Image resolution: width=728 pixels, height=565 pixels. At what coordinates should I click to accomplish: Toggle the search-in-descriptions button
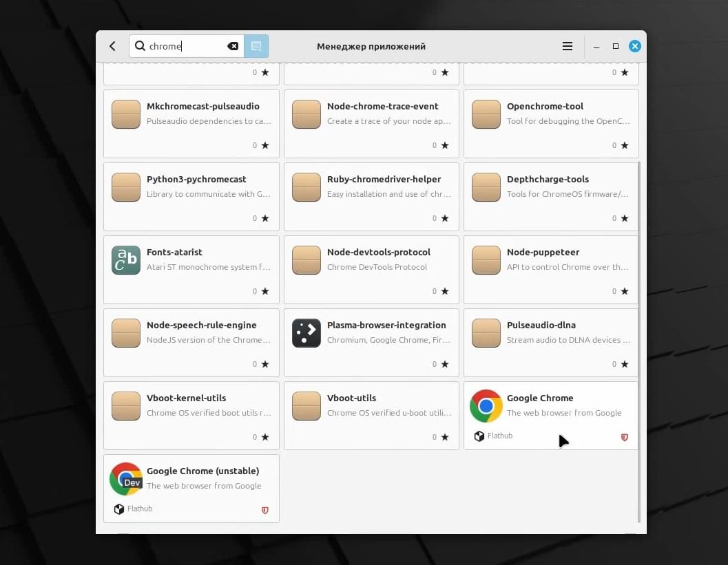[256, 46]
